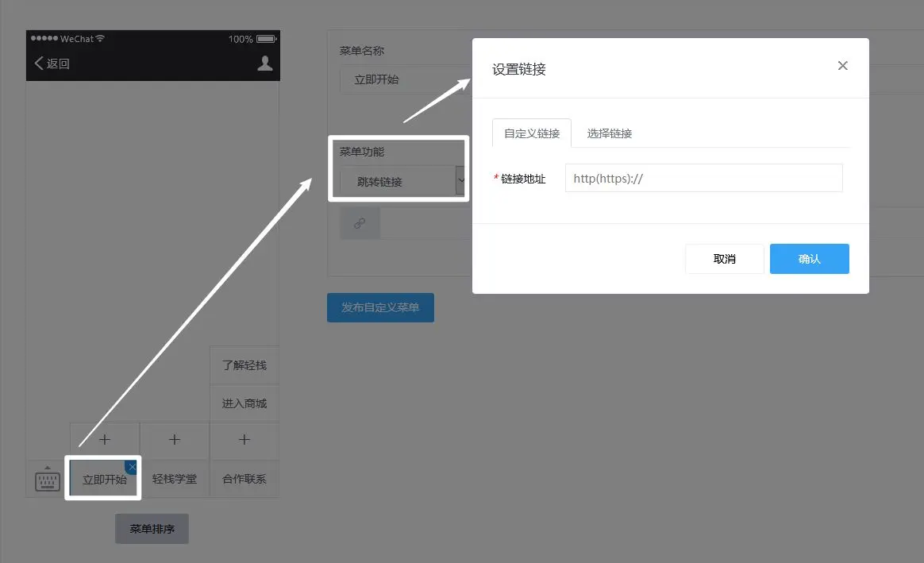The image size is (924, 563).
Task: Confirm link with 确认 button
Action: coord(809,259)
